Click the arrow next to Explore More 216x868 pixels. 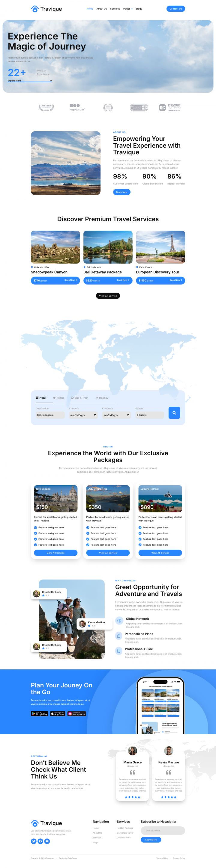pos(51,81)
